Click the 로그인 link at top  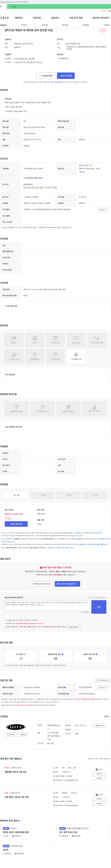point(104,11)
